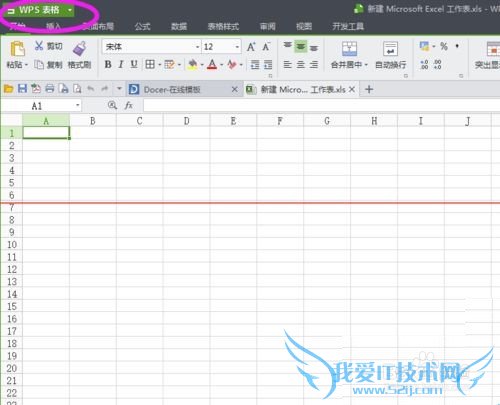This screenshot has width=500, height=405.
Task: Switch to Docer-在线模板 document tab
Action: pos(172,89)
